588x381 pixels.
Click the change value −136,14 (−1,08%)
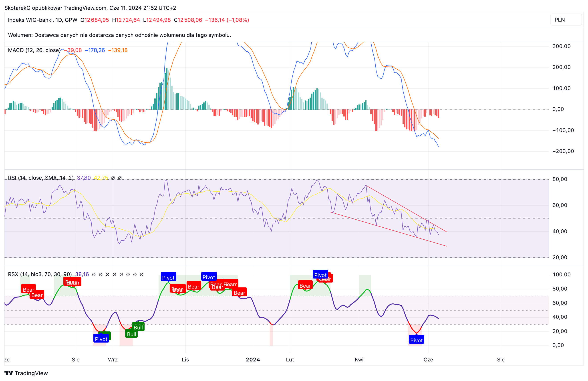[x=227, y=20]
